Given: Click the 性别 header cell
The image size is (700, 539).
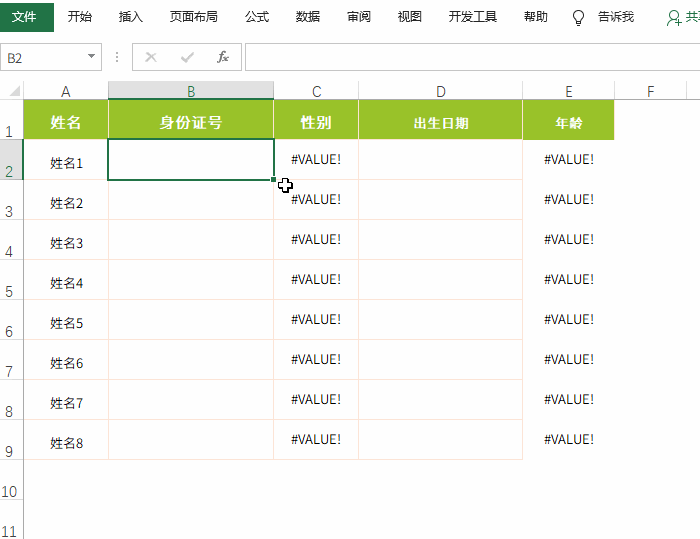Looking at the screenshot, I should pos(316,120).
